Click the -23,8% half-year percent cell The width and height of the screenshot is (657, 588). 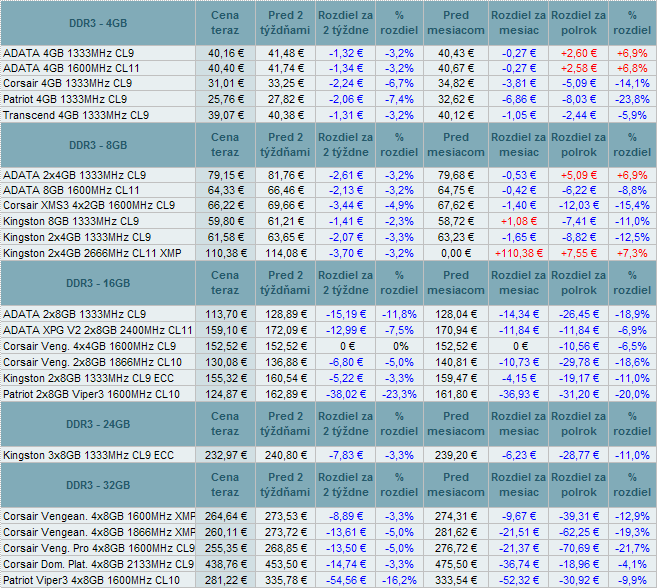632,99
